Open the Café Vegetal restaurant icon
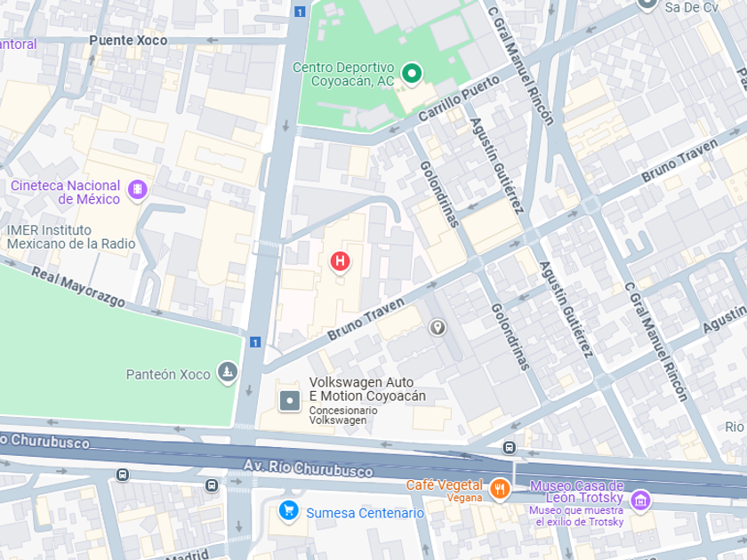The width and height of the screenshot is (747, 560). pyautogui.click(x=500, y=489)
